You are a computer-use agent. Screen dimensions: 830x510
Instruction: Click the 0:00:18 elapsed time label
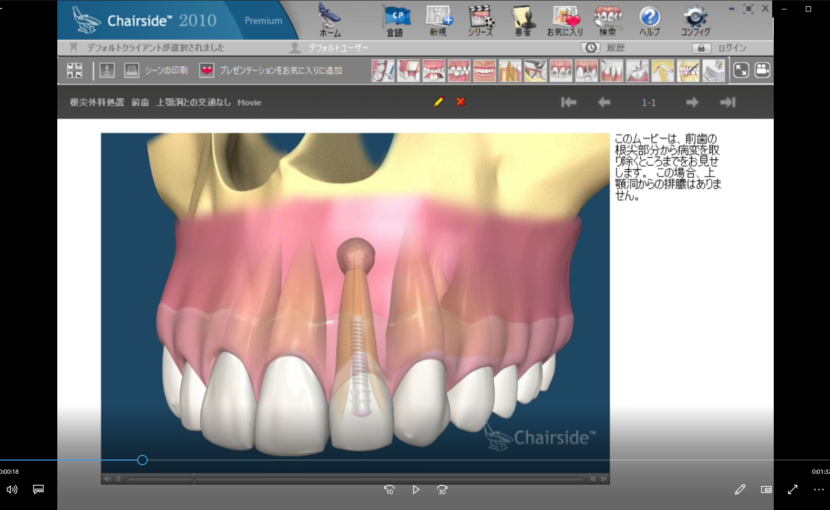[x=9, y=471]
